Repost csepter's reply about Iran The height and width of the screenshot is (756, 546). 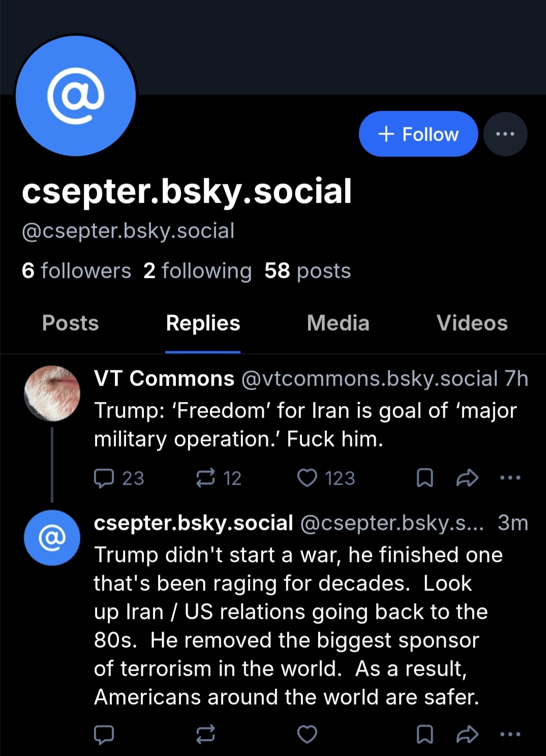pos(206,734)
